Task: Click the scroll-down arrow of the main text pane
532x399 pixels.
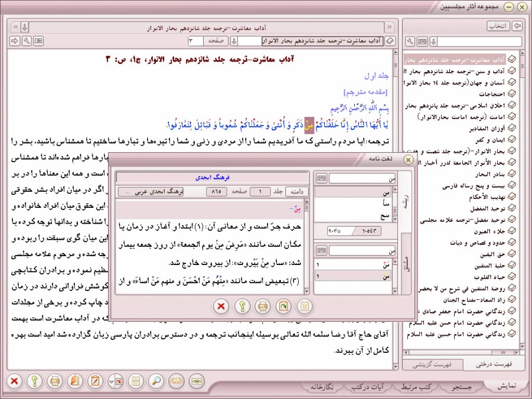Action: click(395, 367)
